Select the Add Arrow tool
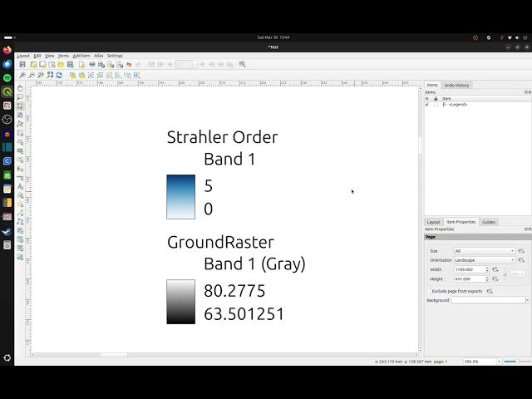Viewport: 532px width, 399px height. coord(20,213)
